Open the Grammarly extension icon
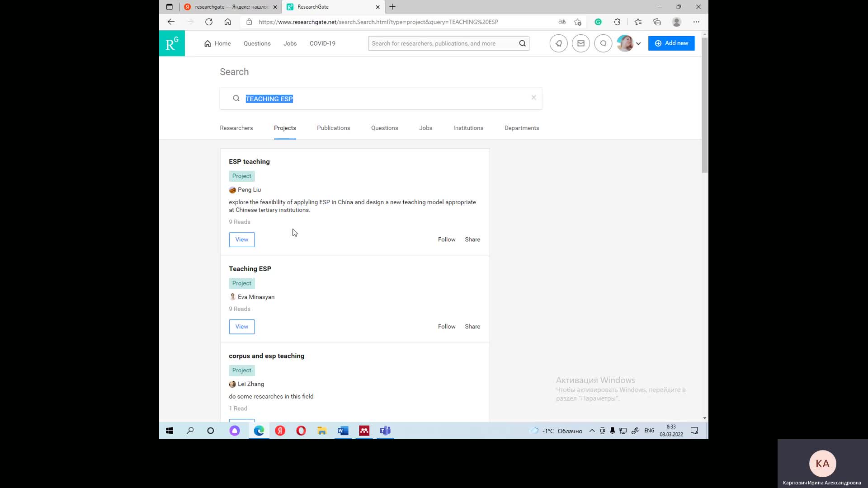This screenshot has width=868, height=488. (x=598, y=22)
